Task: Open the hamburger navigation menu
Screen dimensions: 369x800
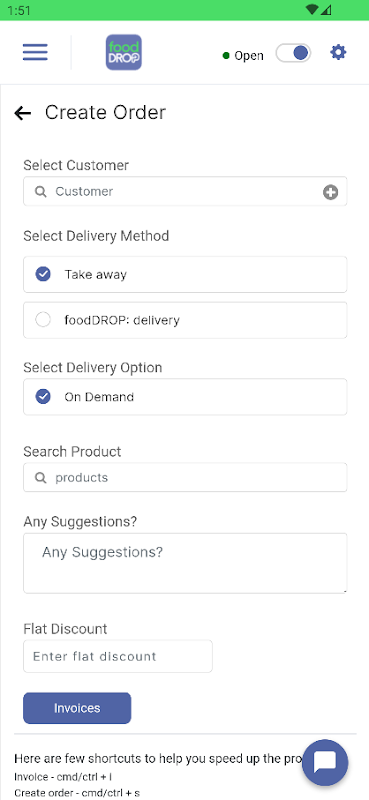Action: point(35,52)
